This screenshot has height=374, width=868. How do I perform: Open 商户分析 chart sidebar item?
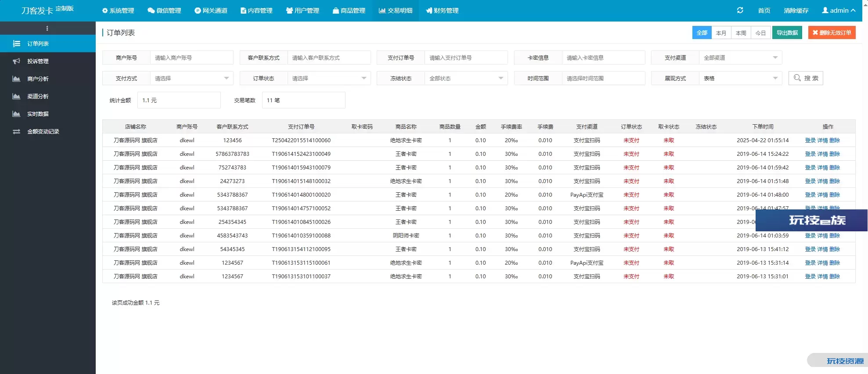tap(38, 79)
